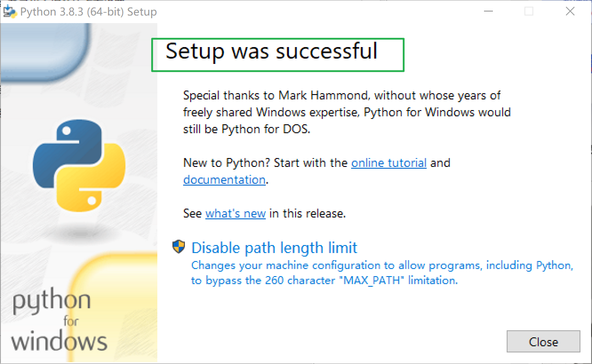Activate Disable path length limit
The image size is (592, 364).
(274, 247)
